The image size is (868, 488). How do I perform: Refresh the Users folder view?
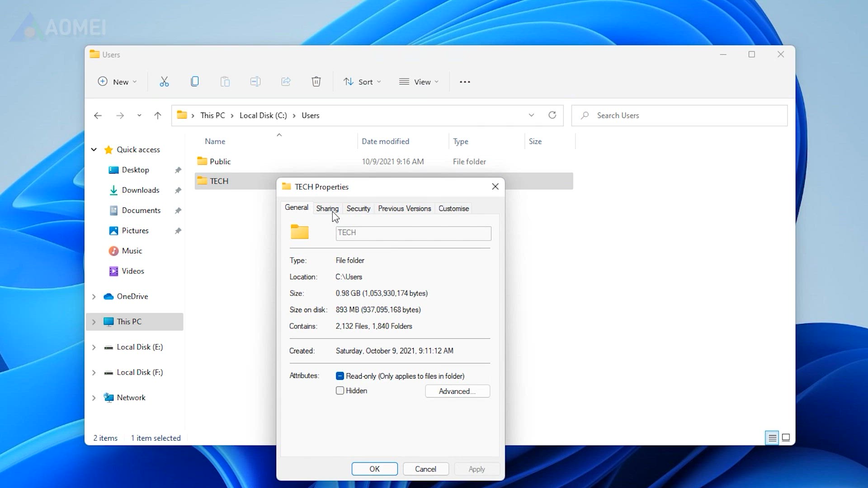point(552,115)
